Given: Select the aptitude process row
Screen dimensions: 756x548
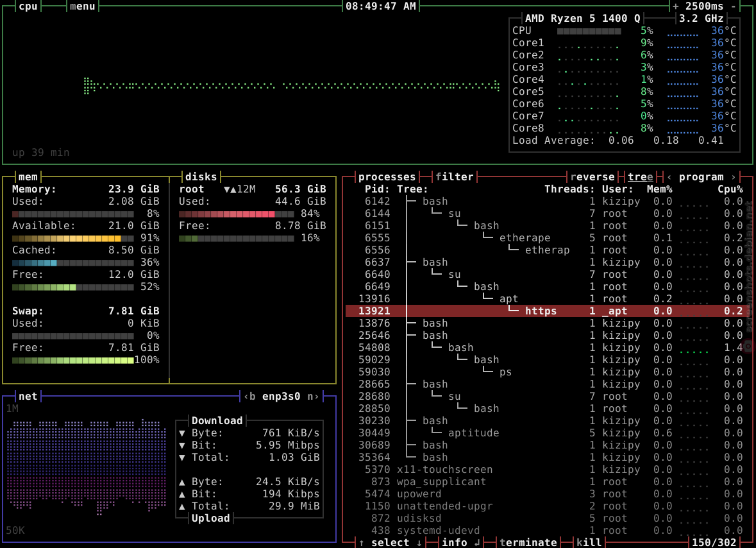Looking at the screenshot, I should tap(544, 433).
